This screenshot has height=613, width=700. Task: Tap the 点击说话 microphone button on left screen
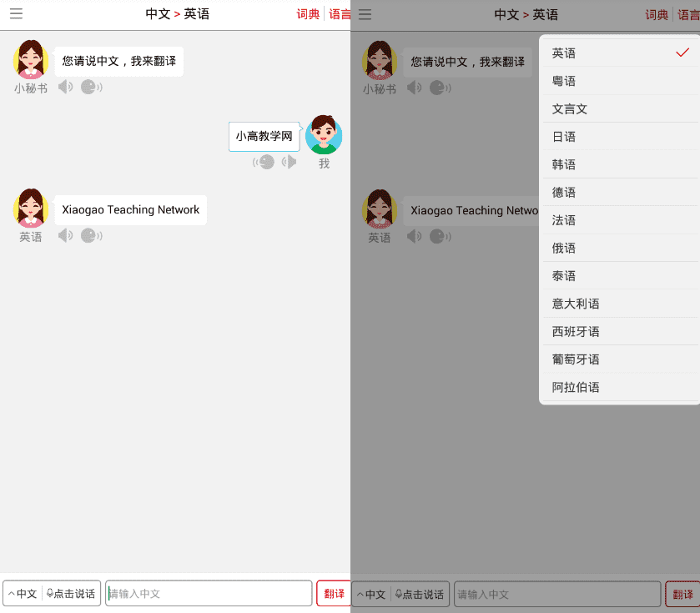[x=72, y=593]
